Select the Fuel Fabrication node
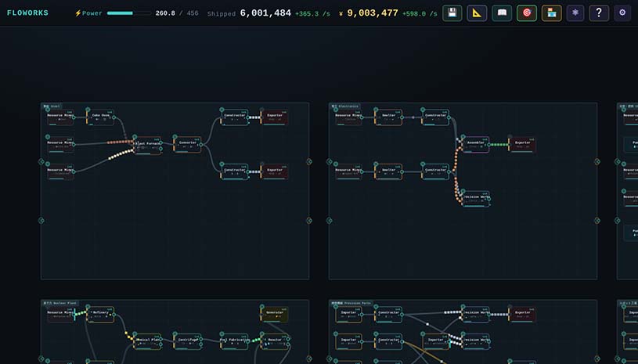The height and width of the screenshot is (364, 638). click(x=234, y=342)
